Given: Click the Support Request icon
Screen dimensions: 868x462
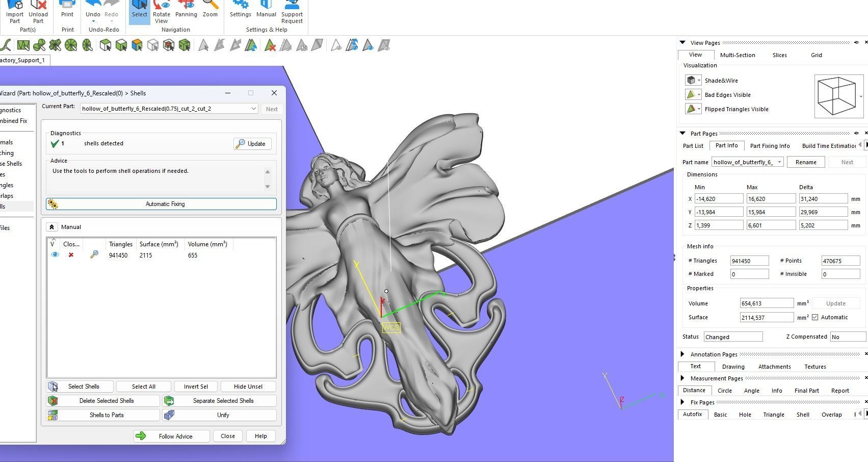Looking at the screenshot, I should 292,5.
